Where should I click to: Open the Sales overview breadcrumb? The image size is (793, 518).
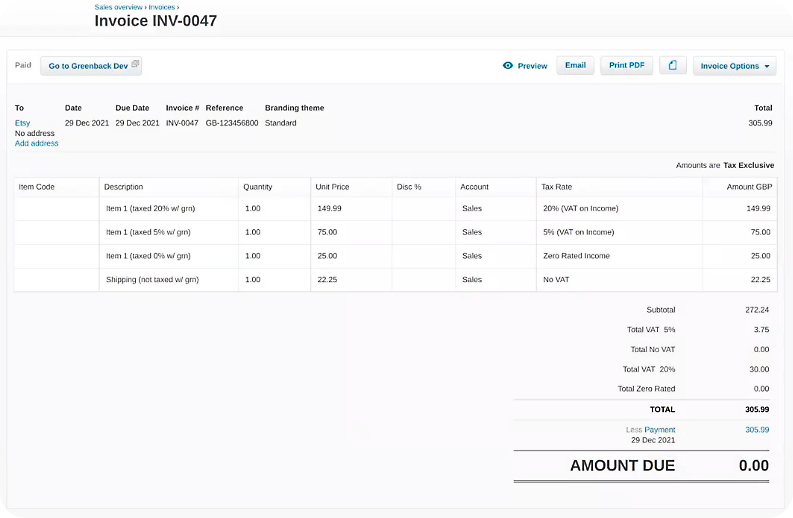tap(119, 7)
